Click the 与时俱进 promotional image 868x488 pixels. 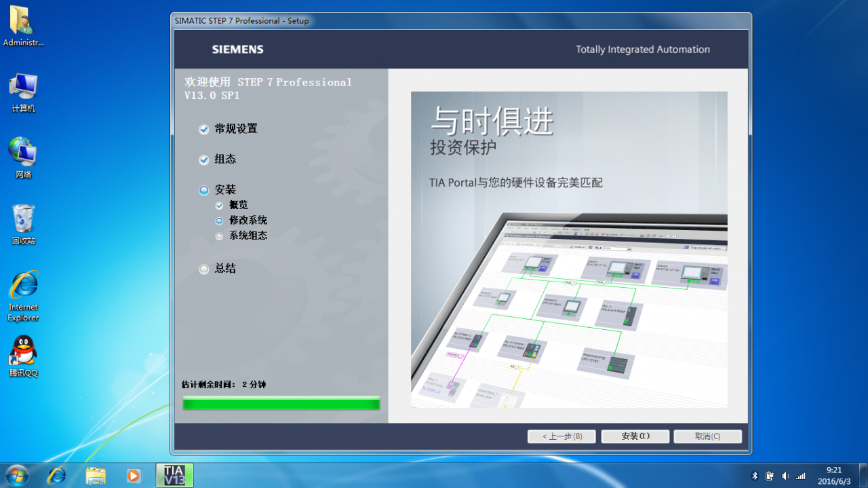click(569, 250)
